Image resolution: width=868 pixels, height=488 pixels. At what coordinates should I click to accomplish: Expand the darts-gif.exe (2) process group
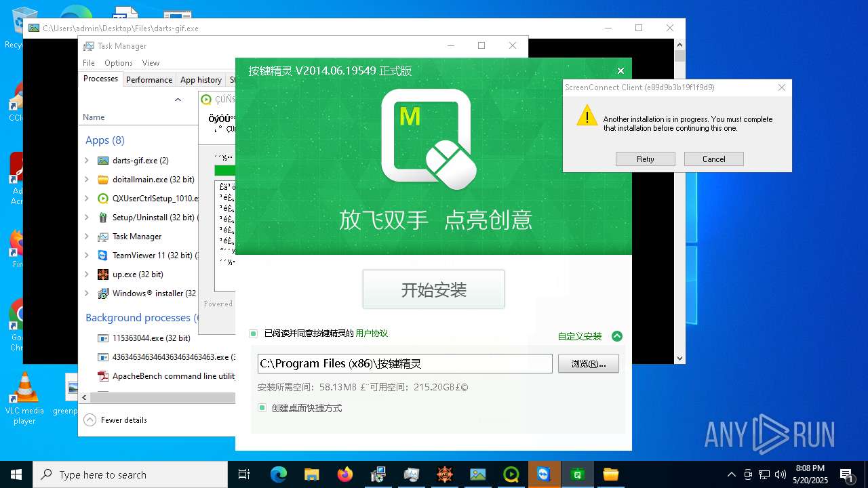[87, 161]
